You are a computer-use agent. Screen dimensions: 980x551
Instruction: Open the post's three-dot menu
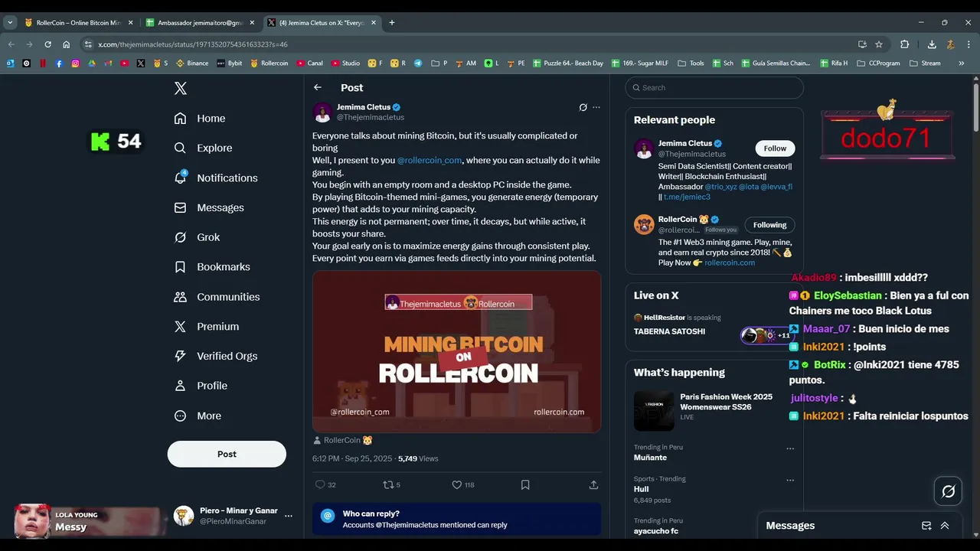596,107
